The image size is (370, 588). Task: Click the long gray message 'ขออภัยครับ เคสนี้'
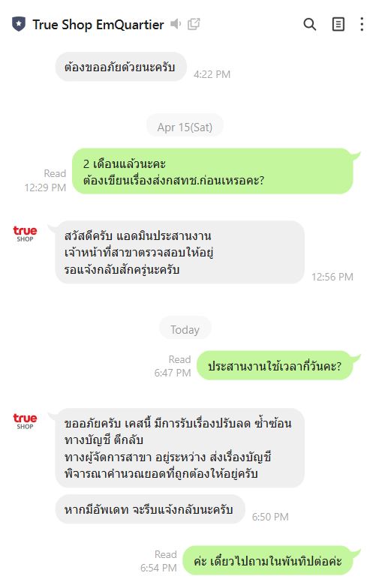tap(180, 448)
